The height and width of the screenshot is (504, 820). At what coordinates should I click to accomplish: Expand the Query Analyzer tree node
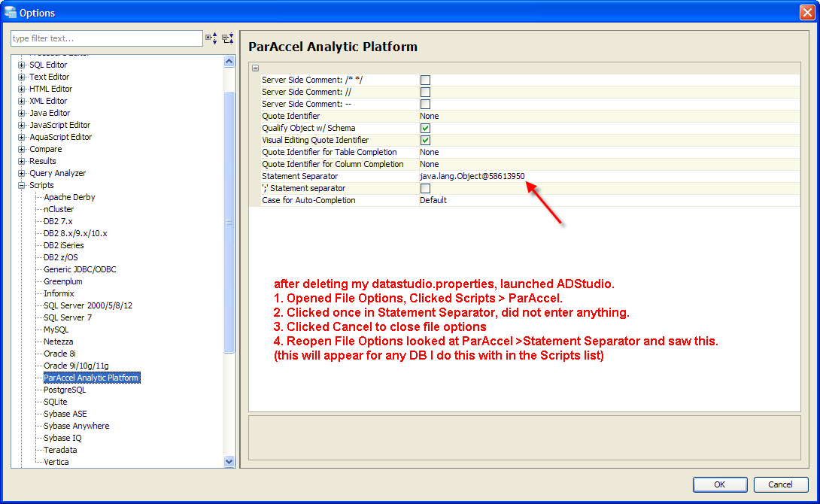22,173
